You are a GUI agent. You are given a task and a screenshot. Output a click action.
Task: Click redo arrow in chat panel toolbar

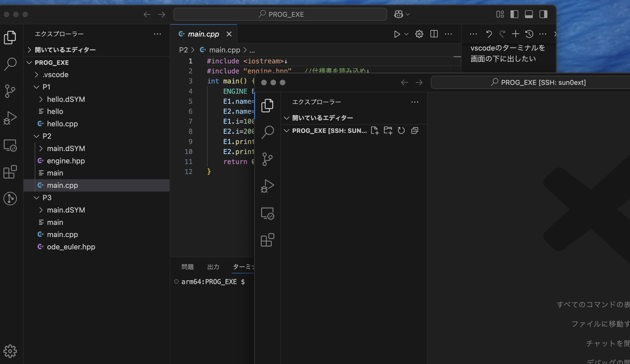pyautogui.click(x=502, y=34)
